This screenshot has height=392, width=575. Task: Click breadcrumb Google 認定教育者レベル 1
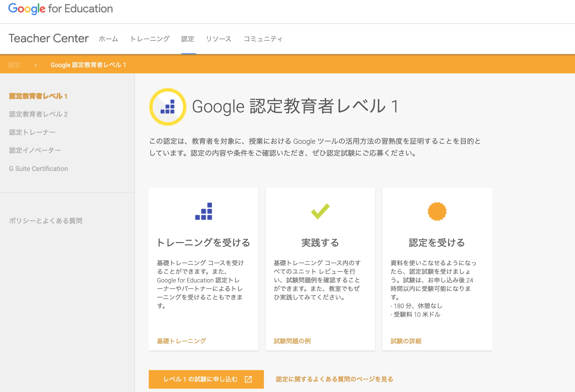click(x=88, y=65)
